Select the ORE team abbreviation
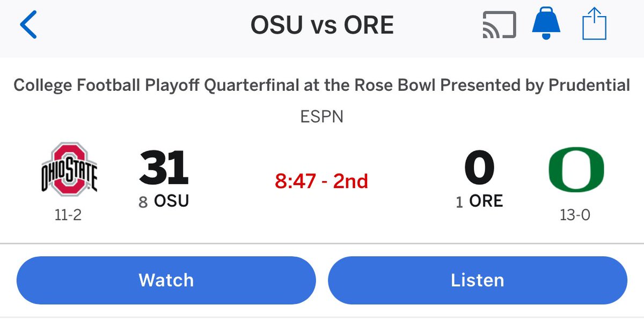This screenshot has width=644, height=319. coord(486,202)
